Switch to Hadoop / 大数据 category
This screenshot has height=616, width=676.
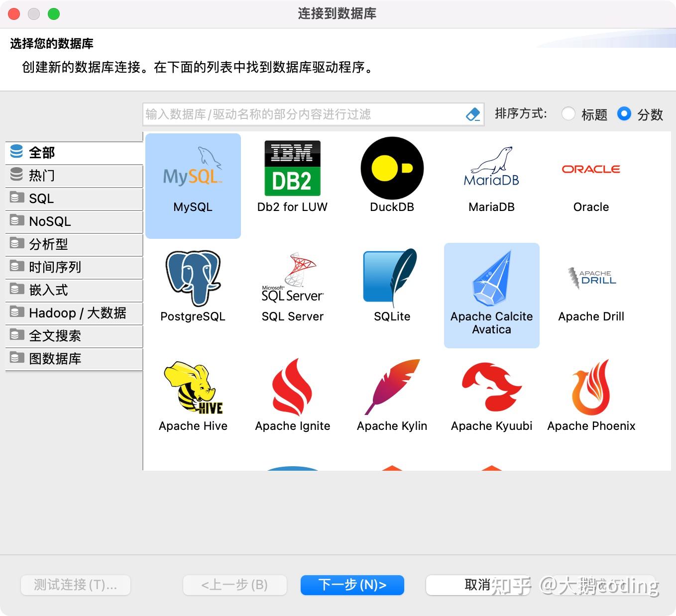[74, 313]
